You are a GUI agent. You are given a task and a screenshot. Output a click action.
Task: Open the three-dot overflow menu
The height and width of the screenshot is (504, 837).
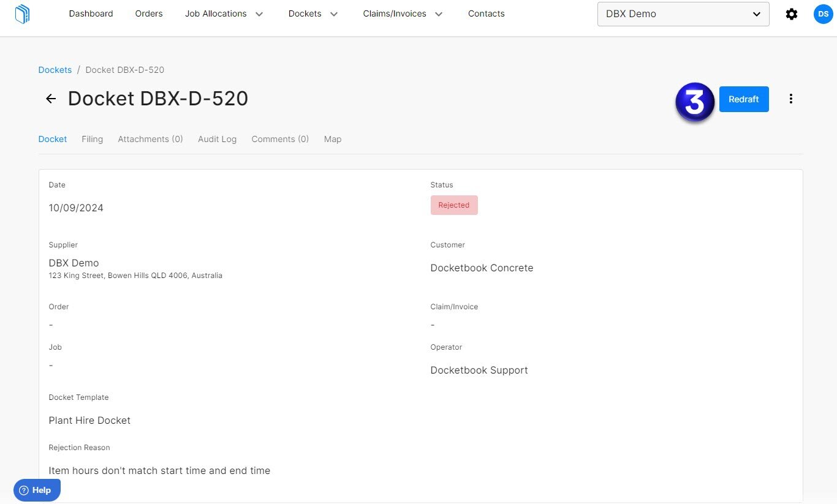(x=791, y=99)
